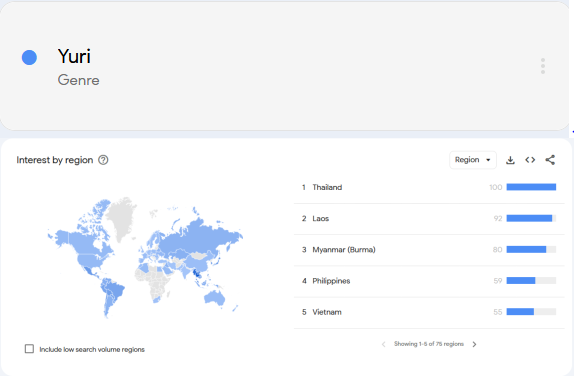Go to previous page of regions
Screen dimensions: 574x377
[383, 344]
